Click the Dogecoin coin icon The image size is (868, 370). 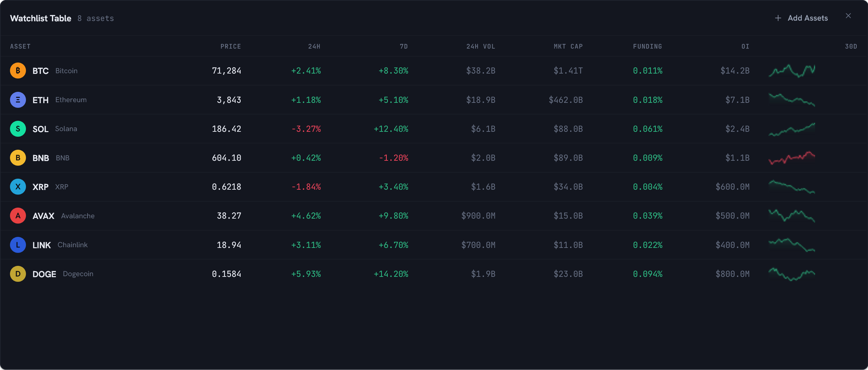(x=18, y=274)
